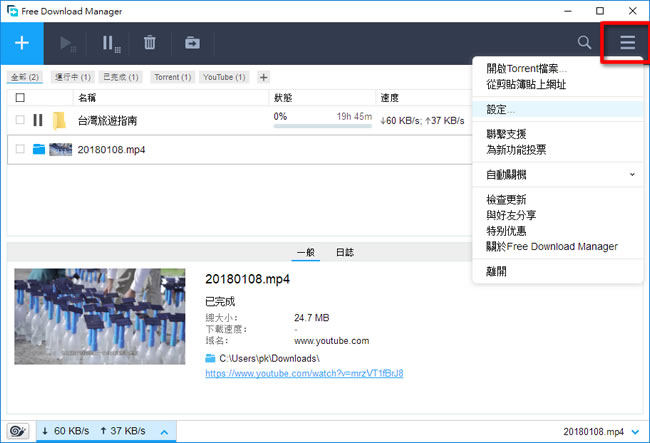Open folder icon of 20180108.mp4 row

click(39, 149)
